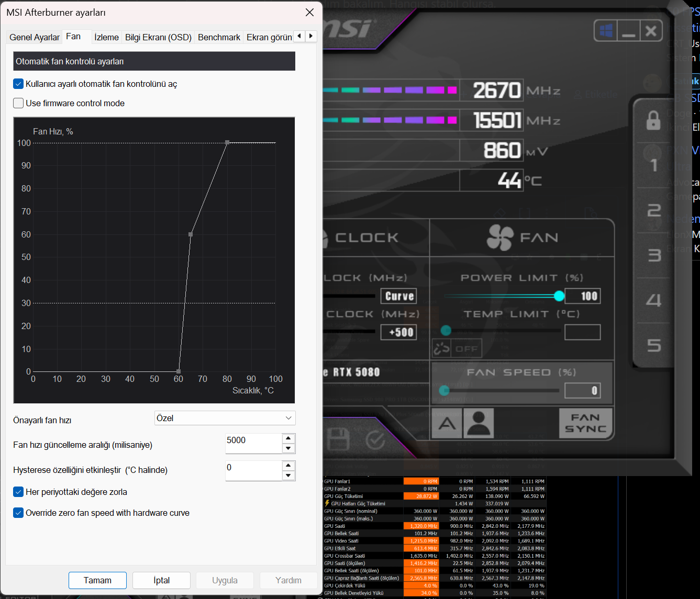
Task: Increase fan update interval with up arrow
Action: (x=288, y=438)
